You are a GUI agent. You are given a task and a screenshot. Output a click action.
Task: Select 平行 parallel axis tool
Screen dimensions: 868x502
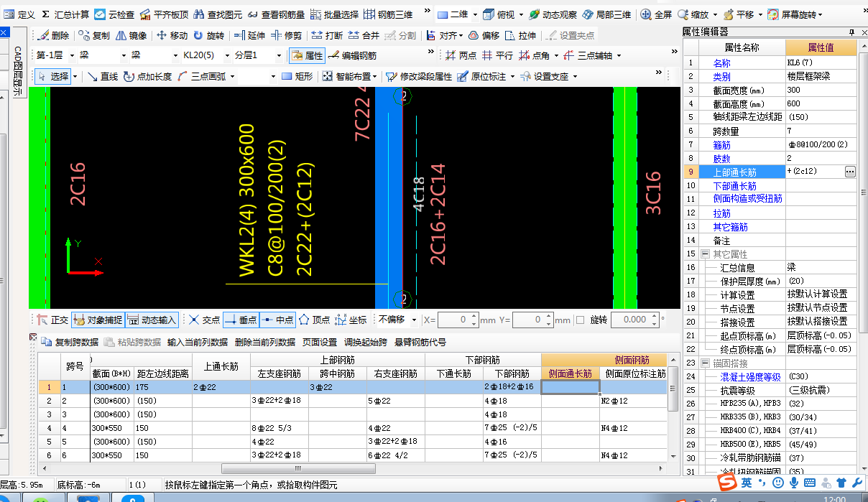coord(497,55)
